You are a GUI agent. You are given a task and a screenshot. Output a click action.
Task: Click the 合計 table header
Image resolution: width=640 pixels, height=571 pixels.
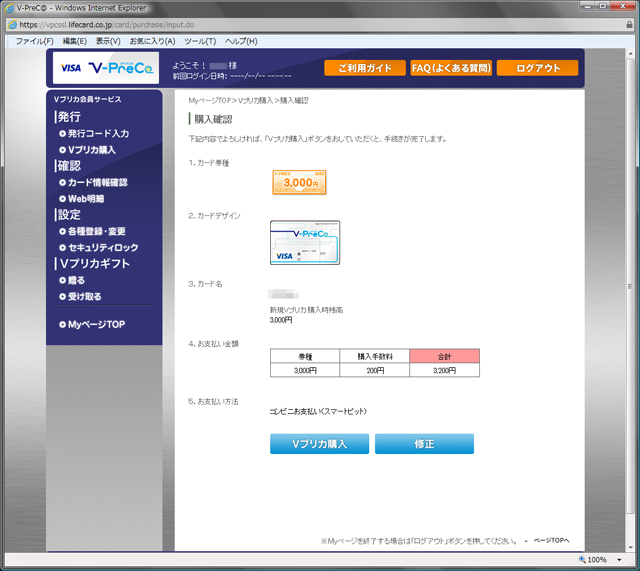[x=444, y=356]
